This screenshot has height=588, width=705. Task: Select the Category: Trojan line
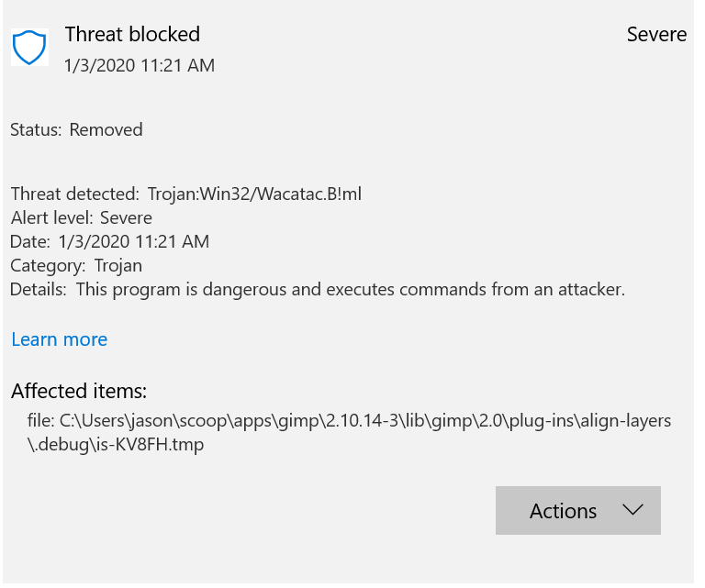76,266
